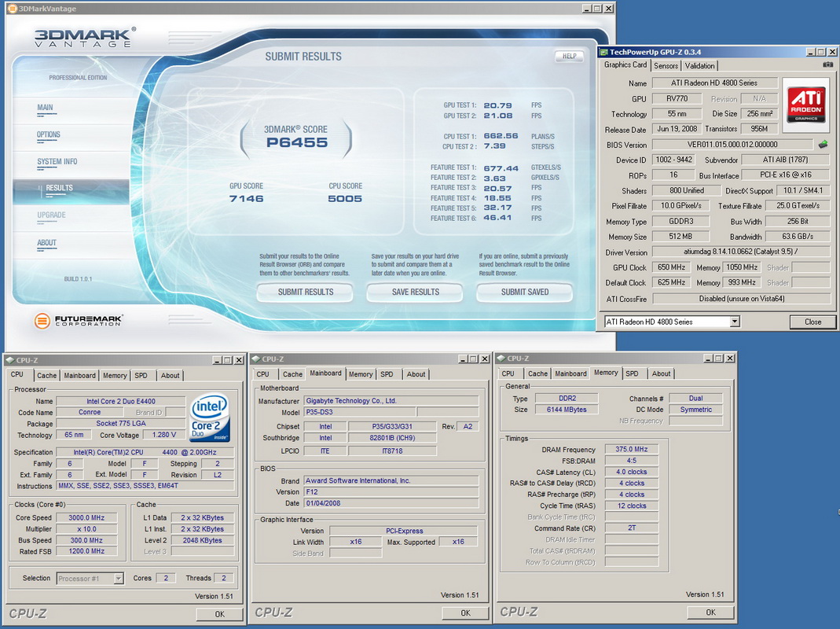The image size is (840, 629).
Task: Select RESULTS in the 3DMark sidebar
Action: pos(72,191)
